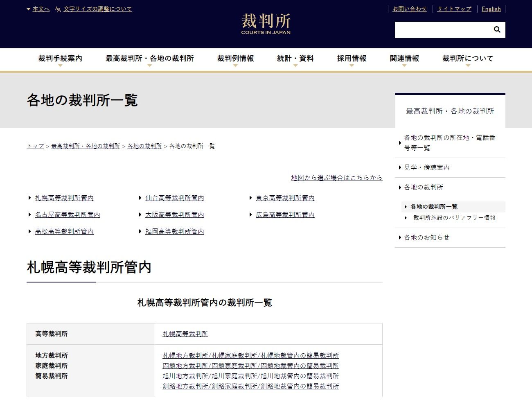The width and height of the screenshot is (532, 409).
Task: Click the 文字サイズの調整について text size link
Action: 97,9
